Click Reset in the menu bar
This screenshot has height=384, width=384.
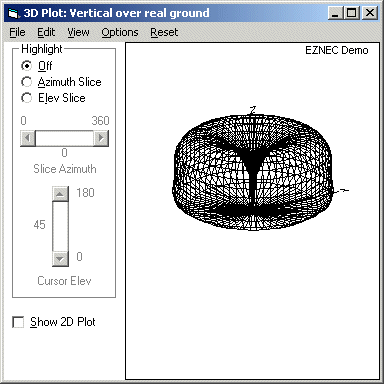tap(164, 32)
